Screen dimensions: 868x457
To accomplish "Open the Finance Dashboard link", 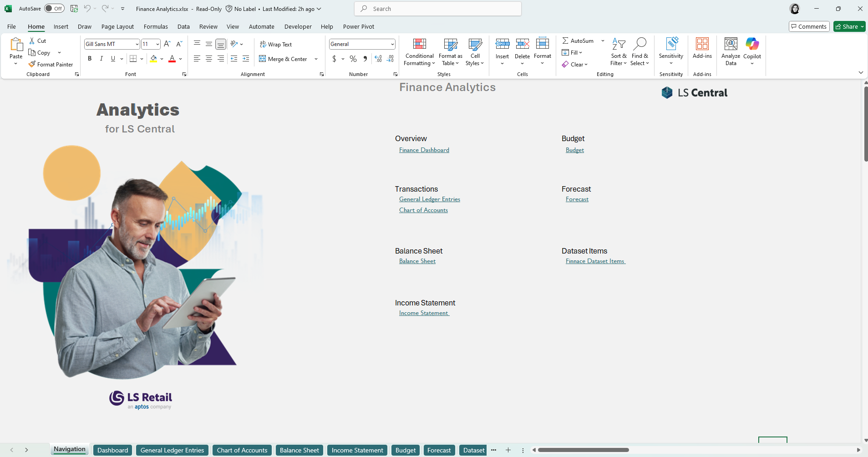I will tap(424, 150).
